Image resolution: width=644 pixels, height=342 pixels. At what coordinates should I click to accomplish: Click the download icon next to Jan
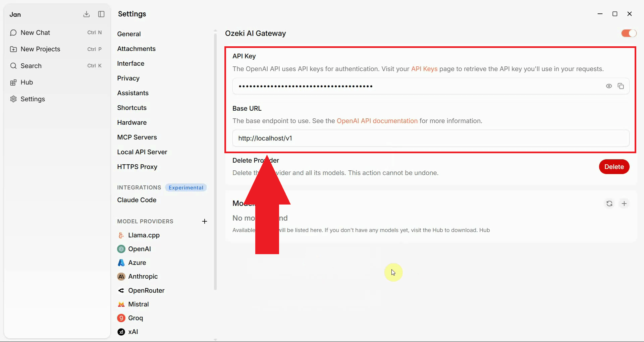click(87, 14)
